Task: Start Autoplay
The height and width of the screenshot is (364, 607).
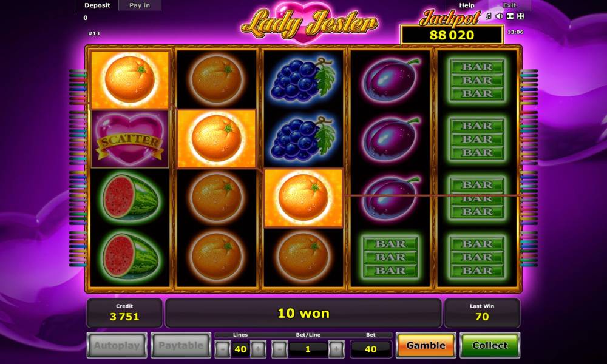Action: (x=117, y=345)
